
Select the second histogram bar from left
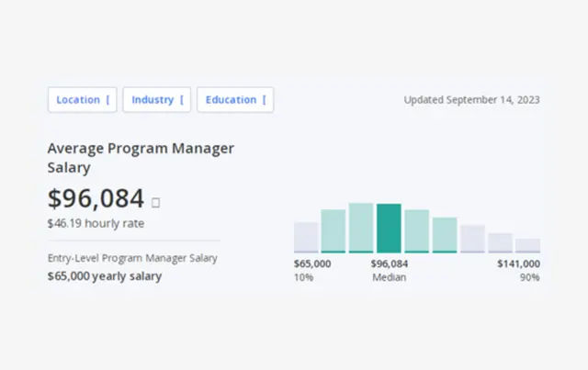coord(334,230)
